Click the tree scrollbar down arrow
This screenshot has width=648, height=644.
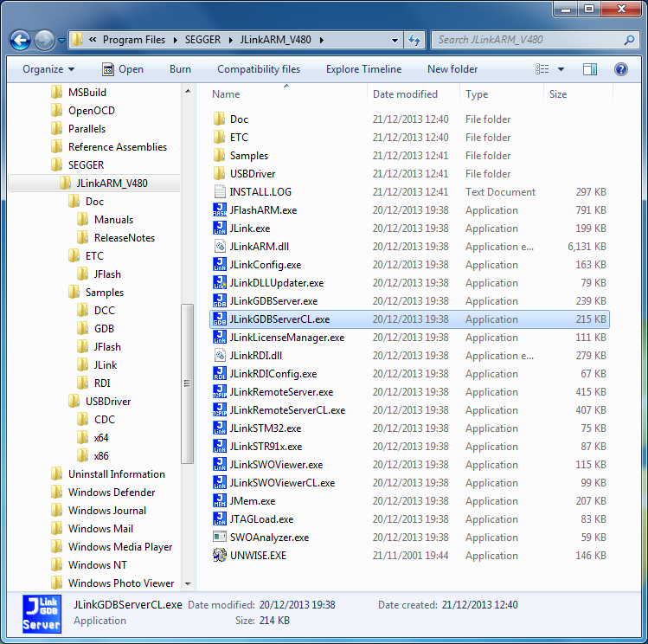(188, 583)
